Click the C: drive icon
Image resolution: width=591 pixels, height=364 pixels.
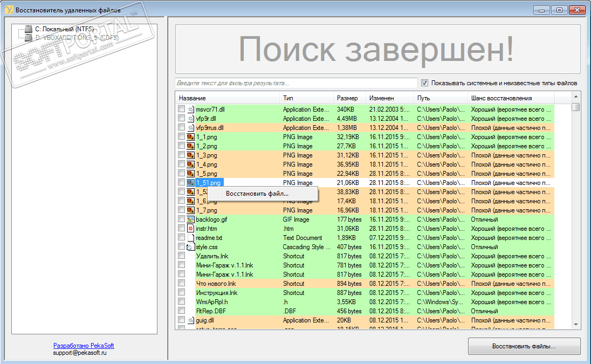click(x=29, y=29)
